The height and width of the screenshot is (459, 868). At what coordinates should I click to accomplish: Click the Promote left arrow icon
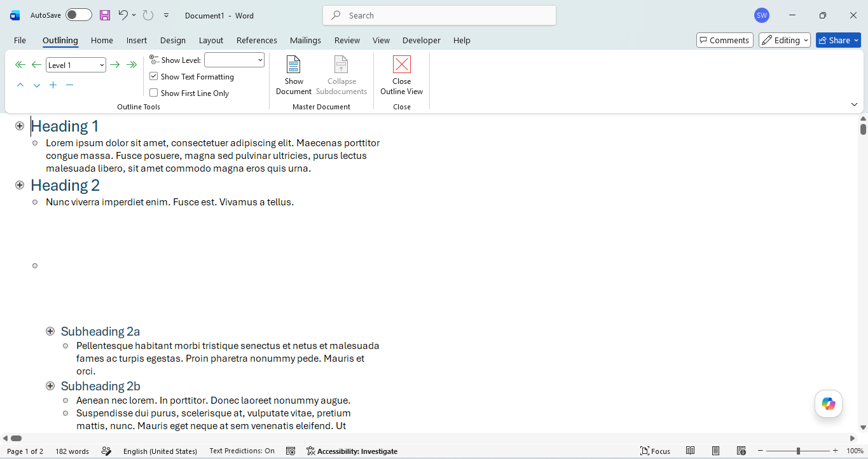point(37,65)
